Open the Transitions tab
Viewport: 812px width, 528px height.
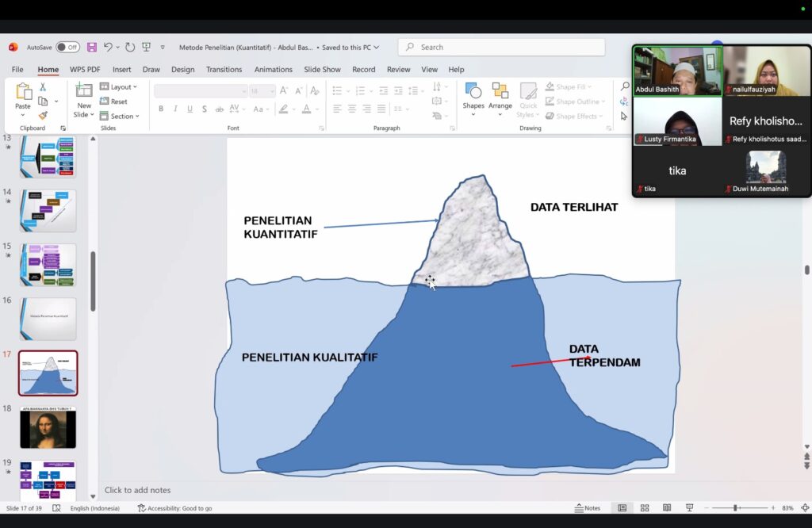point(224,70)
